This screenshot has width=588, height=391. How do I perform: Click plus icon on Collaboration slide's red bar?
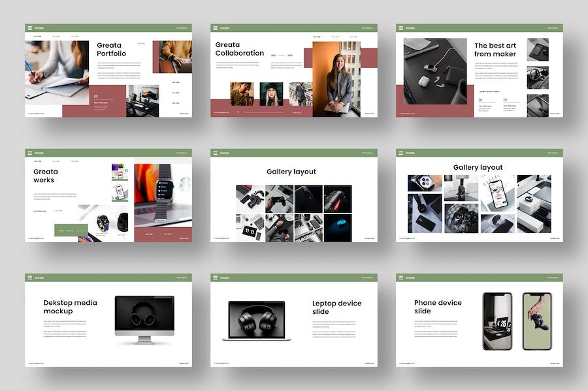click(x=238, y=112)
